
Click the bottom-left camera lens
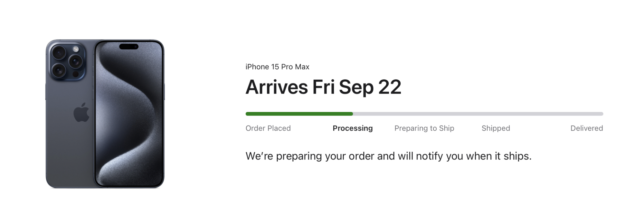pyautogui.click(x=59, y=70)
